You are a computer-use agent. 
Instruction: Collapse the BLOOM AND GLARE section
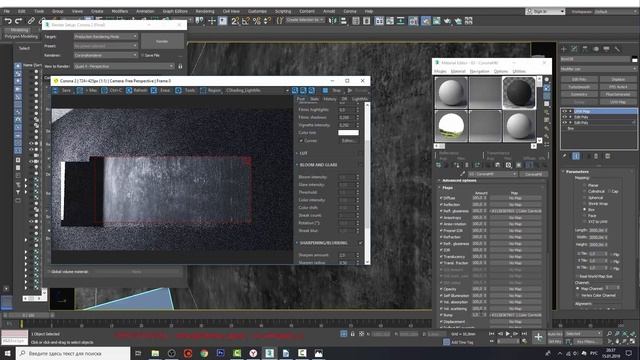click(x=318, y=165)
